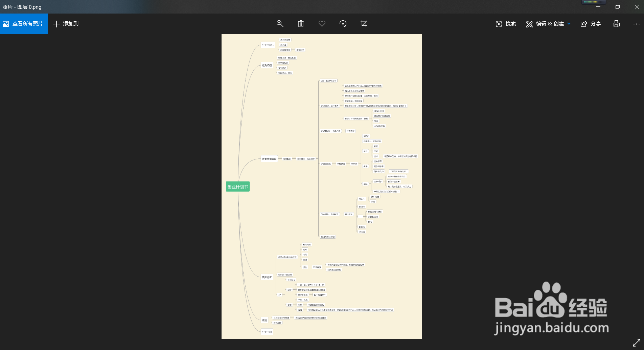Minimize the Photos window
Image resolution: width=644 pixels, height=350 pixels.
tap(598, 7)
